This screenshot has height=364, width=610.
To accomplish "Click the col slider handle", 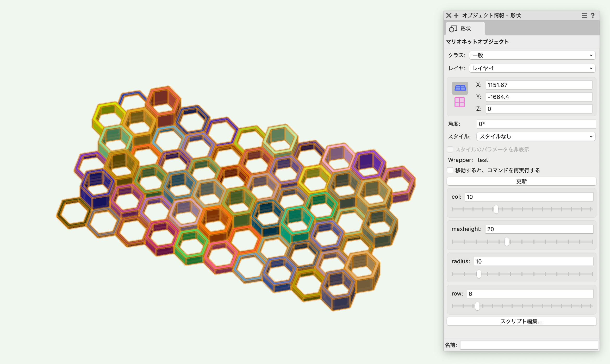I will pyautogui.click(x=496, y=209).
